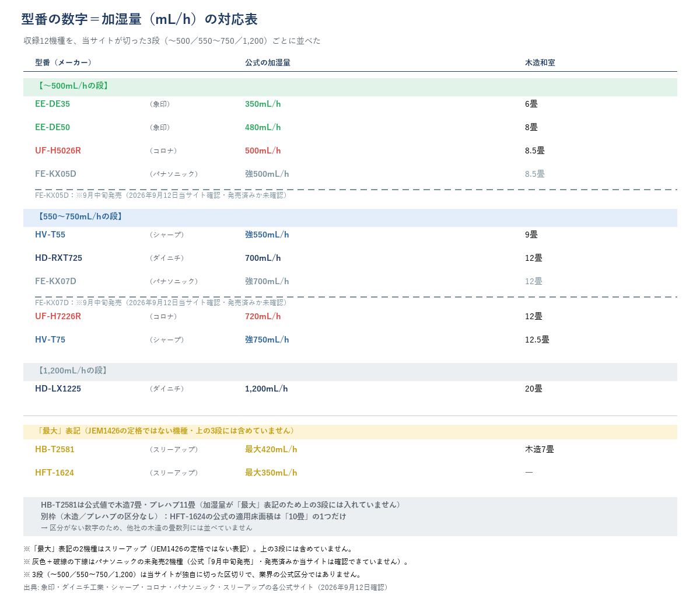Click model name FE-KX07D in table row
This screenshot has height=594, width=700.
tap(55, 281)
